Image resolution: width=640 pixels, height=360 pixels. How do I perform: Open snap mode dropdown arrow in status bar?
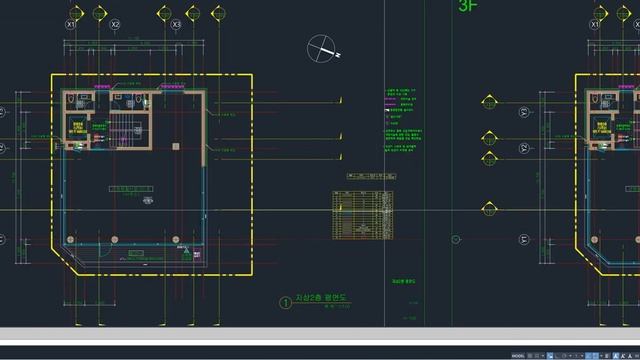[543, 356]
